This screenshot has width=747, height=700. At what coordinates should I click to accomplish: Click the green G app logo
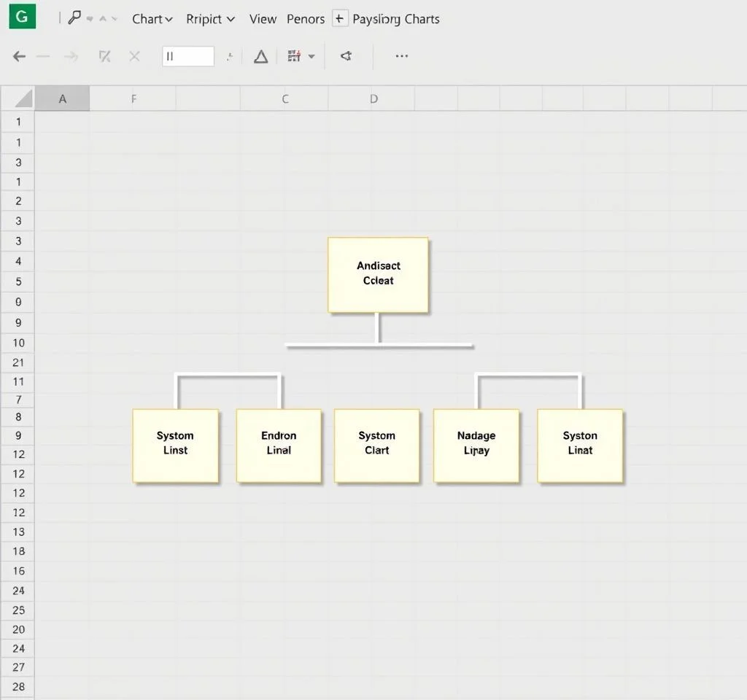pyautogui.click(x=22, y=17)
